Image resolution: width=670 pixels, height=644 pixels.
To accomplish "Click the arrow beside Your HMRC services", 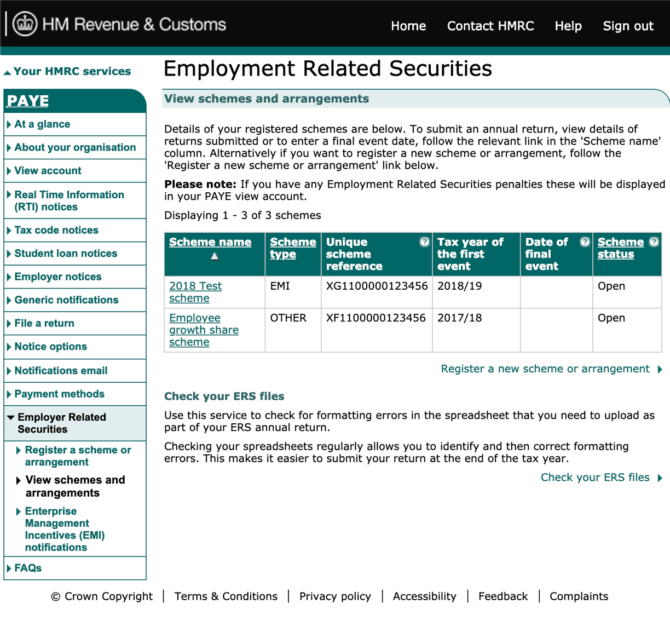I will [7, 71].
